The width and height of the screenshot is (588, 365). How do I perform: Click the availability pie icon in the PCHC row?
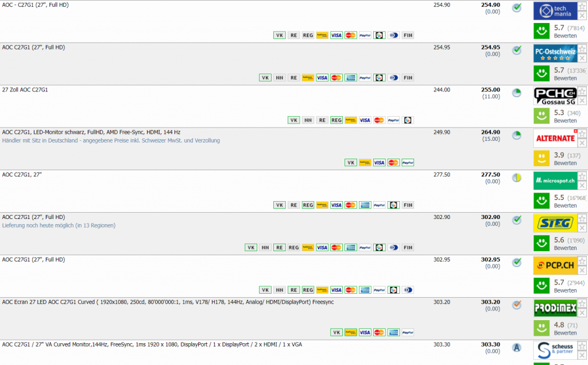[517, 93]
